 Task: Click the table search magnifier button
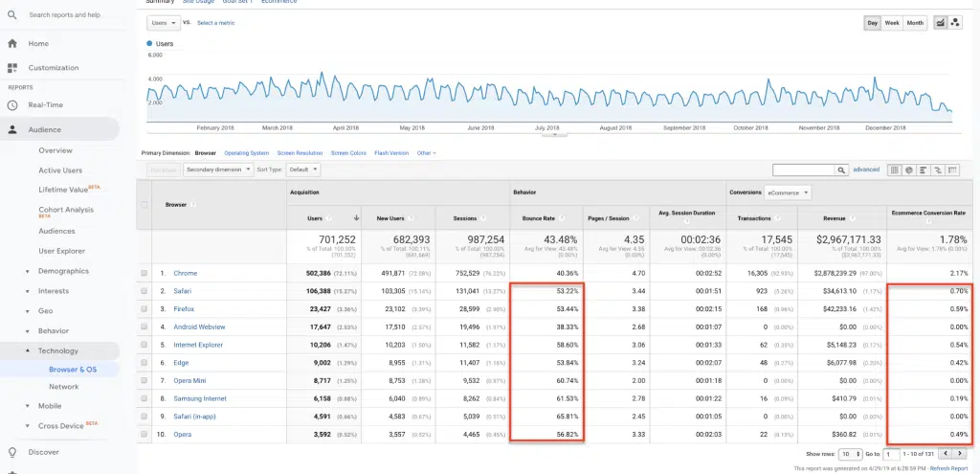[x=842, y=169]
